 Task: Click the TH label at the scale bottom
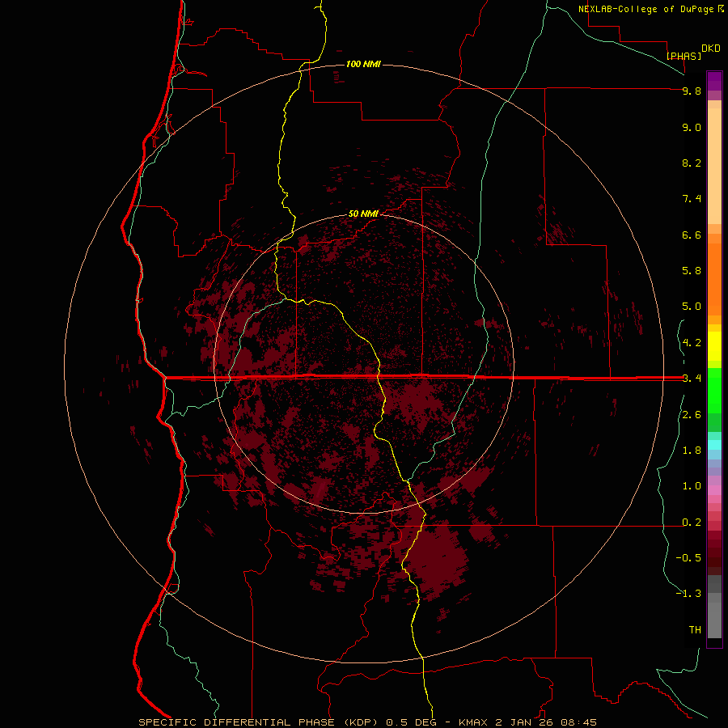[695, 630]
